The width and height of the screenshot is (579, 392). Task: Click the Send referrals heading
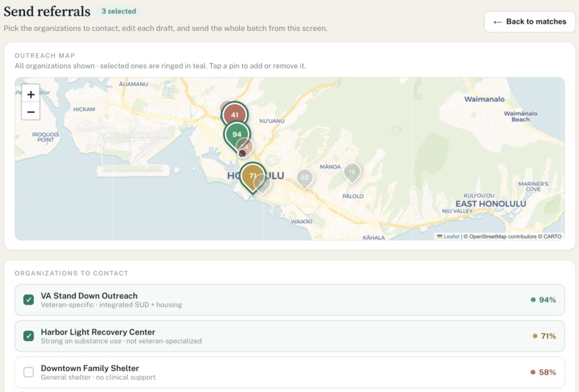click(x=47, y=11)
